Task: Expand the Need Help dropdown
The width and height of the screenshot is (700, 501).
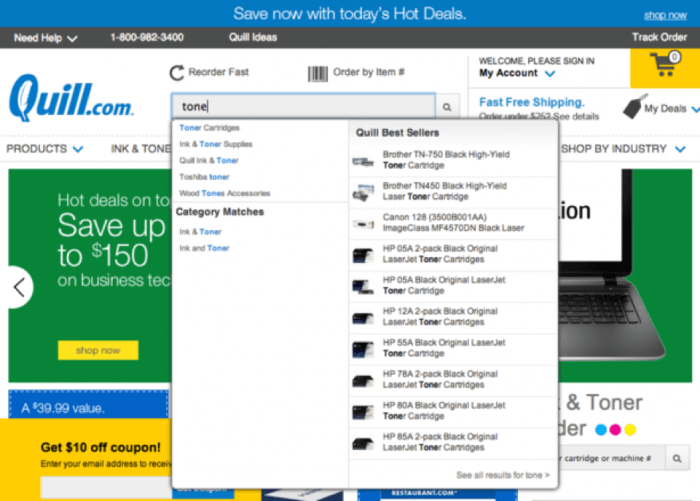Action: click(x=46, y=38)
